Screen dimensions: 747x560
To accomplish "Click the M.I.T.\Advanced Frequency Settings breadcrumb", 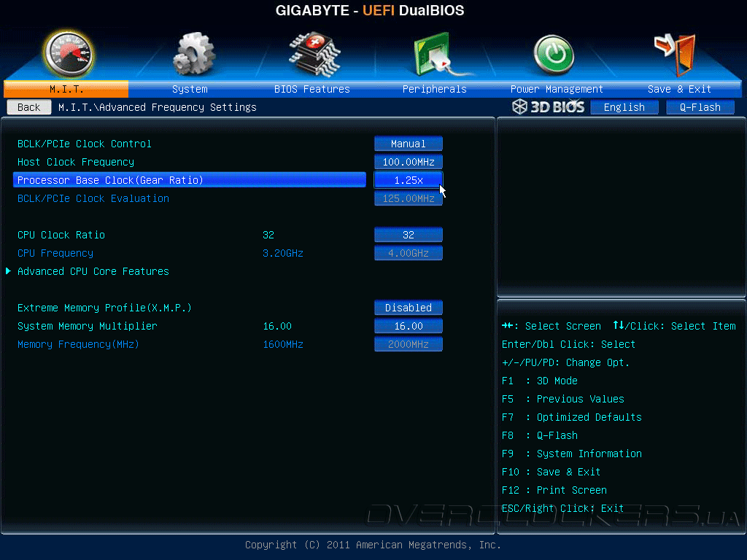I will pyautogui.click(x=158, y=108).
